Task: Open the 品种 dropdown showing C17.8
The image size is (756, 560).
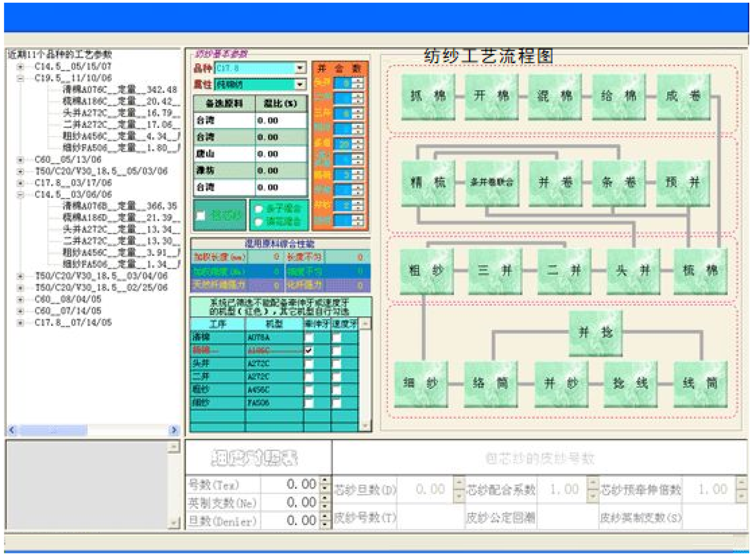Action: click(x=300, y=68)
